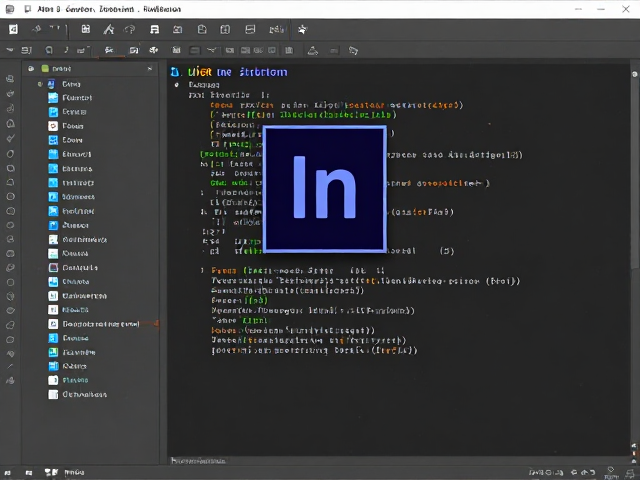
Task: Close the file tree panel with its x
Action: coord(150,69)
